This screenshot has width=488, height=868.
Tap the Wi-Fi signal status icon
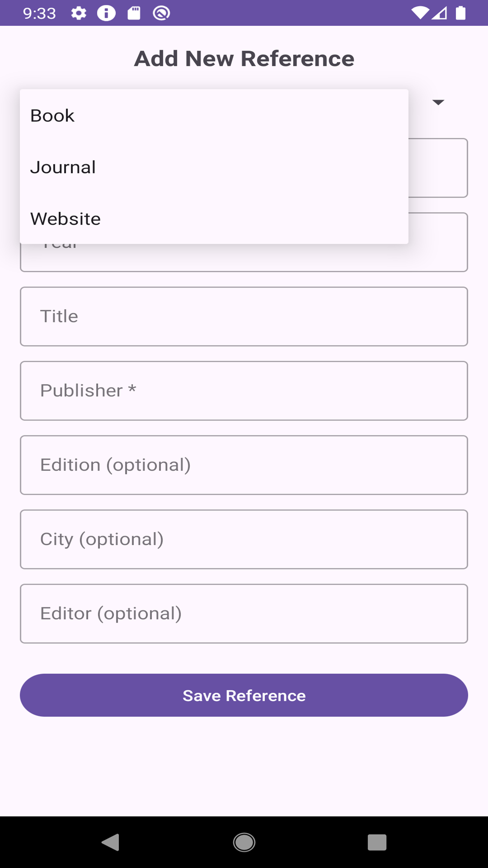420,13
